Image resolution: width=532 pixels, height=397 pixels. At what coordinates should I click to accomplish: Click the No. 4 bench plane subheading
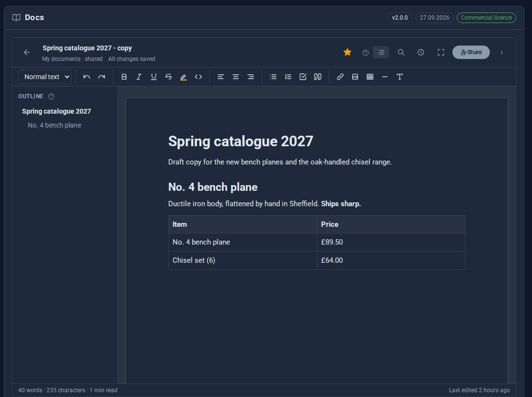(x=213, y=187)
